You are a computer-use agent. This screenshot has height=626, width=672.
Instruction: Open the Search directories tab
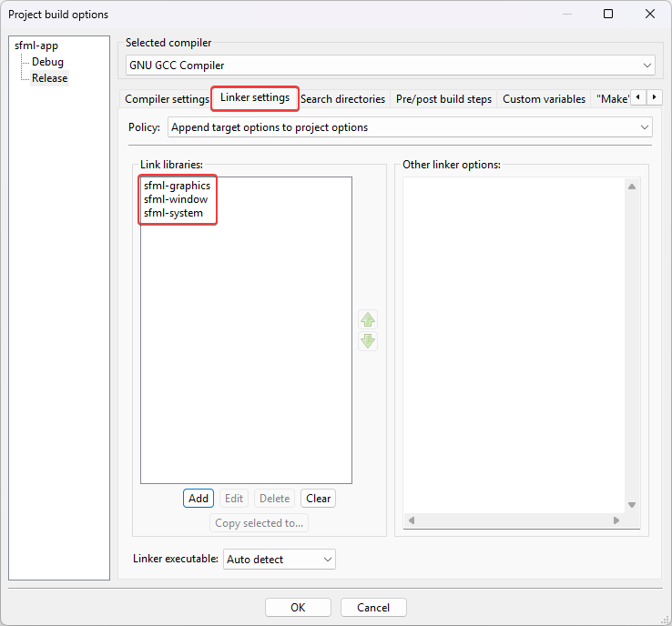[x=342, y=99]
